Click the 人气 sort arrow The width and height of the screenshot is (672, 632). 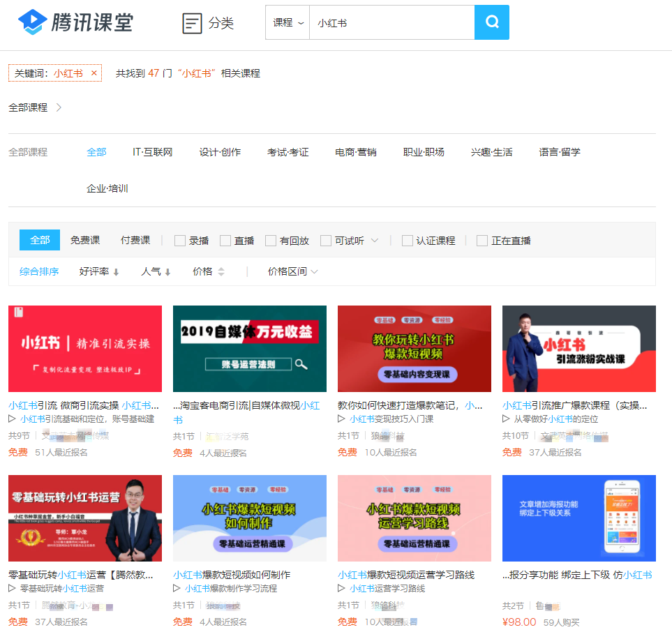tap(167, 271)
